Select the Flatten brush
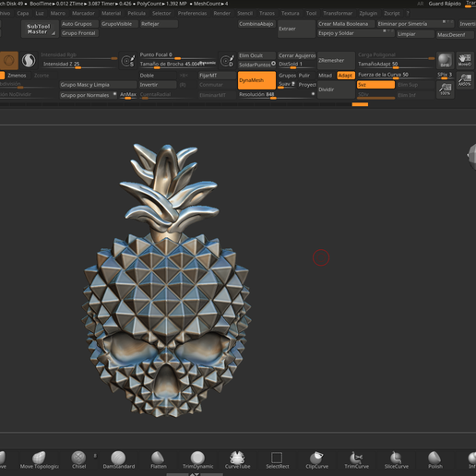476x476 pixels. 159,459
